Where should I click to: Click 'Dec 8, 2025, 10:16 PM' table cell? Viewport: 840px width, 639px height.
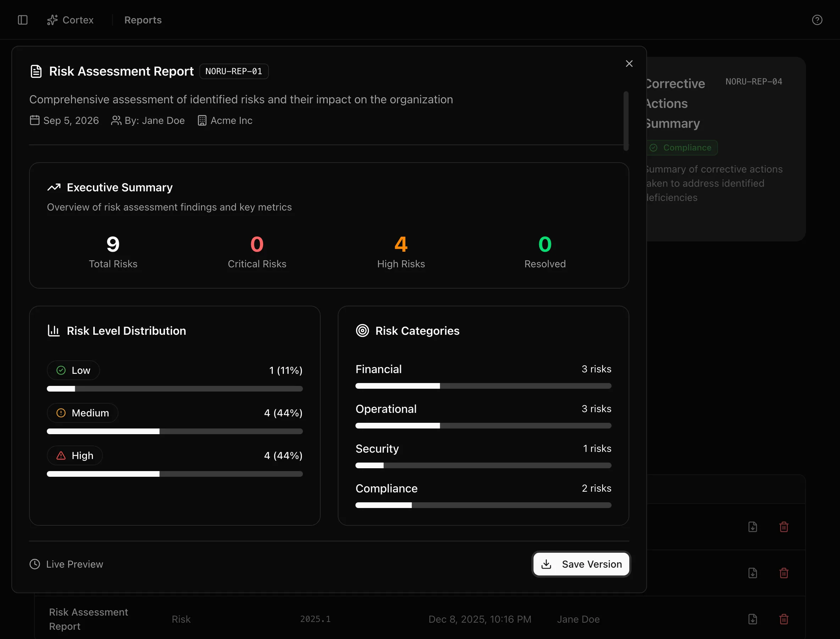pos(480,619)
